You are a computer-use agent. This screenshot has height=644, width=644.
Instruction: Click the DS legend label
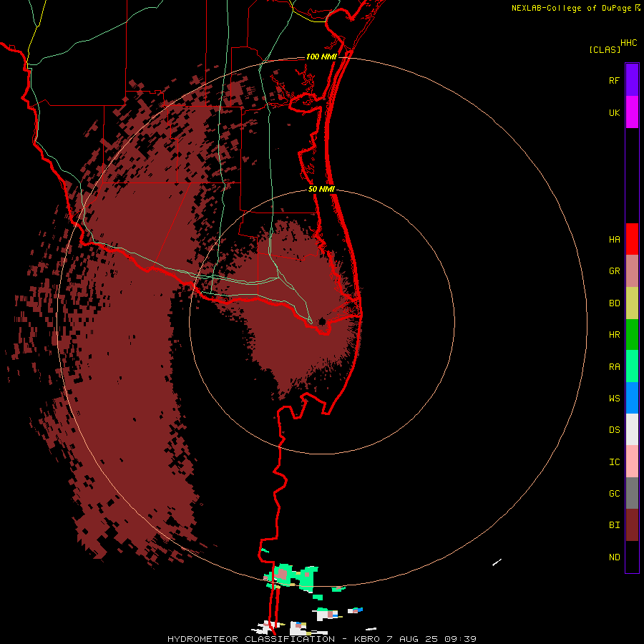(614, 430)
